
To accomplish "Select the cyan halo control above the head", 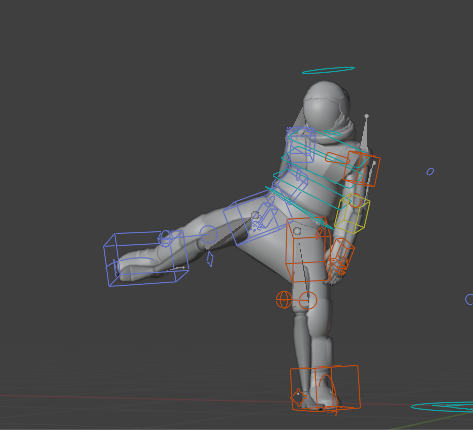I will pos(328,70).
